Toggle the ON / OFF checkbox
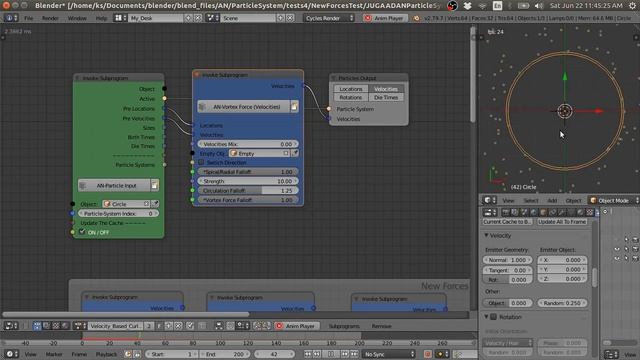640x360 pixels. (x=82, y=232)
